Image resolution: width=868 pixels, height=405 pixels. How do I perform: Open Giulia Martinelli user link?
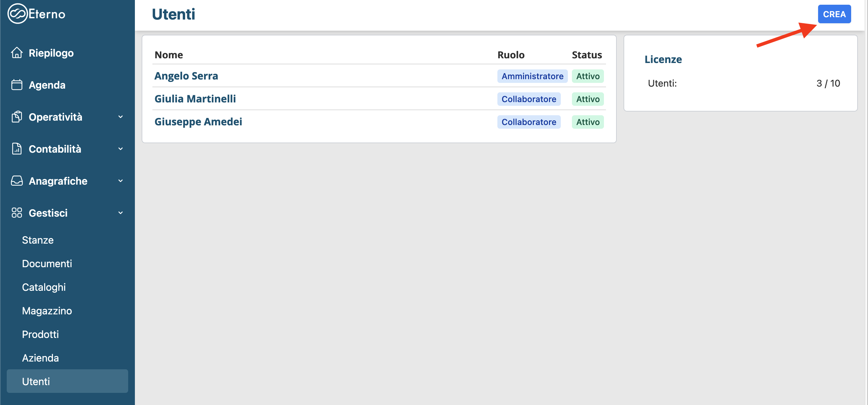click(x=195, y=99)
